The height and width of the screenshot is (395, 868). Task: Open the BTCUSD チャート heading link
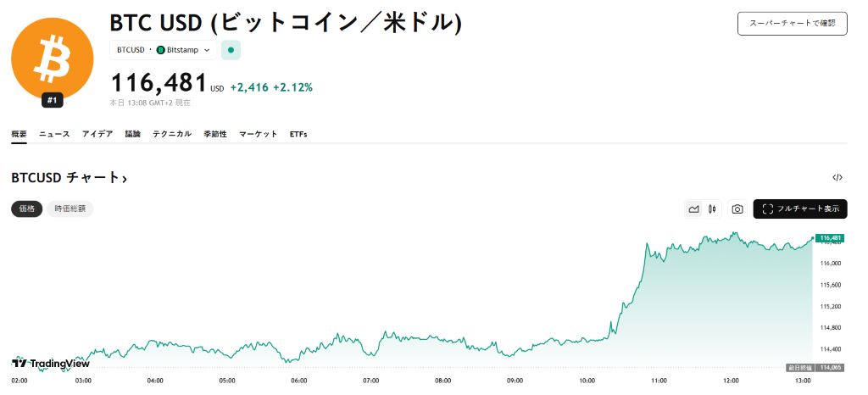pos(69,178)
